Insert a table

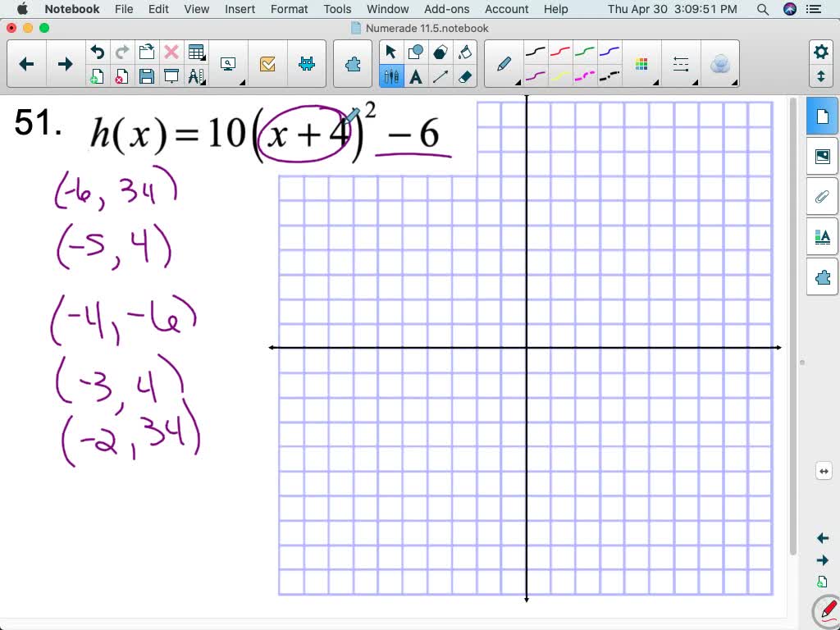pos(197,51)
